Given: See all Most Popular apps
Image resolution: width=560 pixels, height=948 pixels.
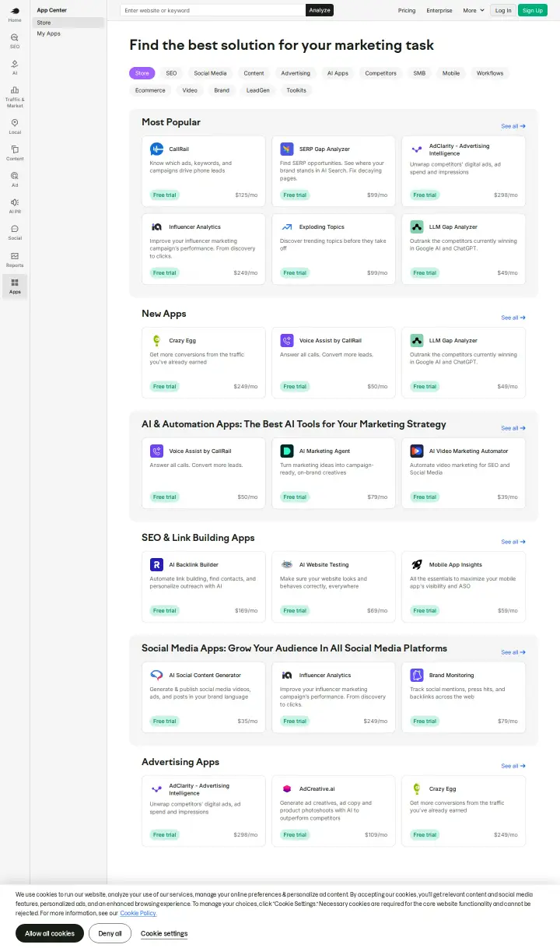Looking at the screenshot, I should [x=513, y=126].
